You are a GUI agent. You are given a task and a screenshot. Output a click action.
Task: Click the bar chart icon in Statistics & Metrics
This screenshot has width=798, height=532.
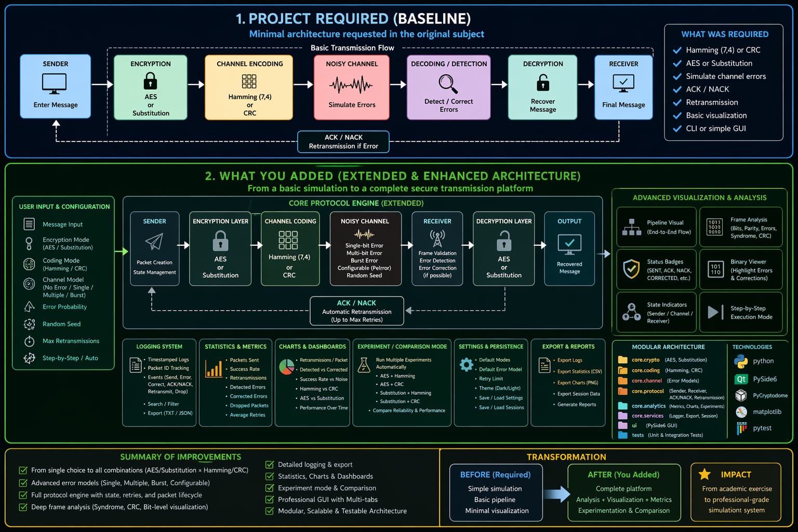tap(214, 368)
